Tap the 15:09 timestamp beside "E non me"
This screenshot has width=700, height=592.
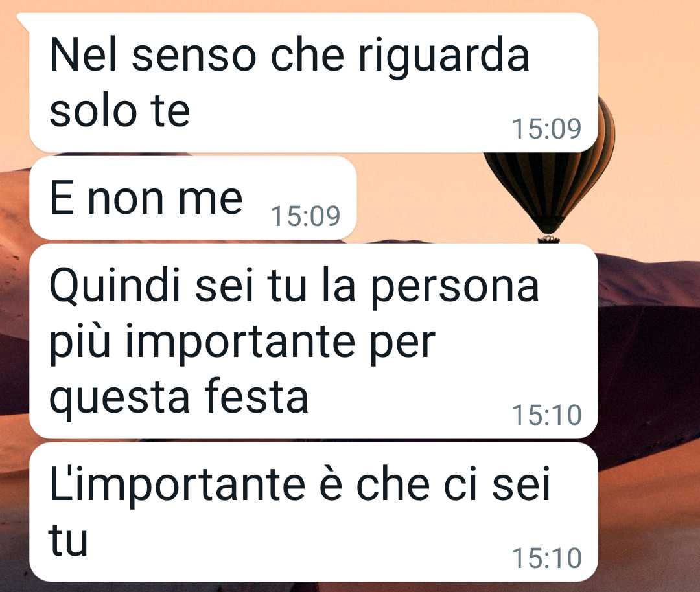point(306,216)
